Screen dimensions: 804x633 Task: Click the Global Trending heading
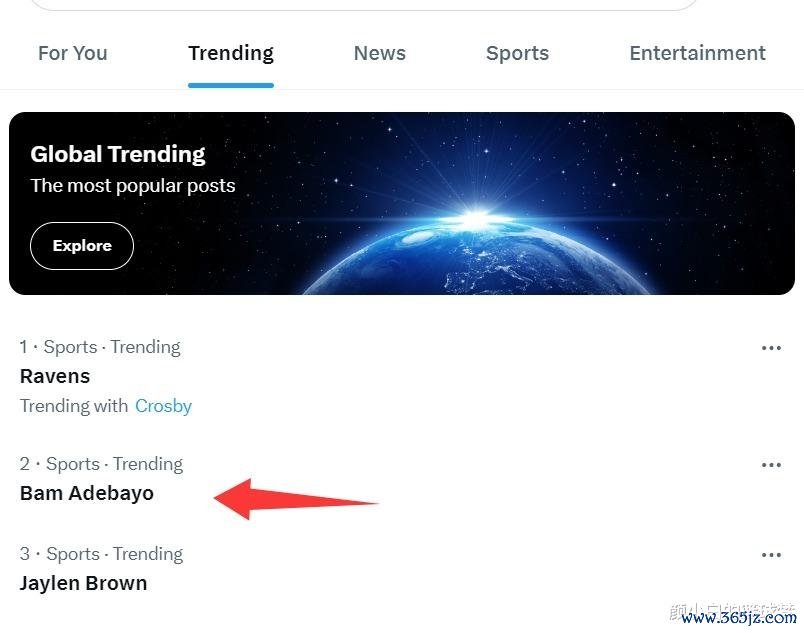coord(118,154)
